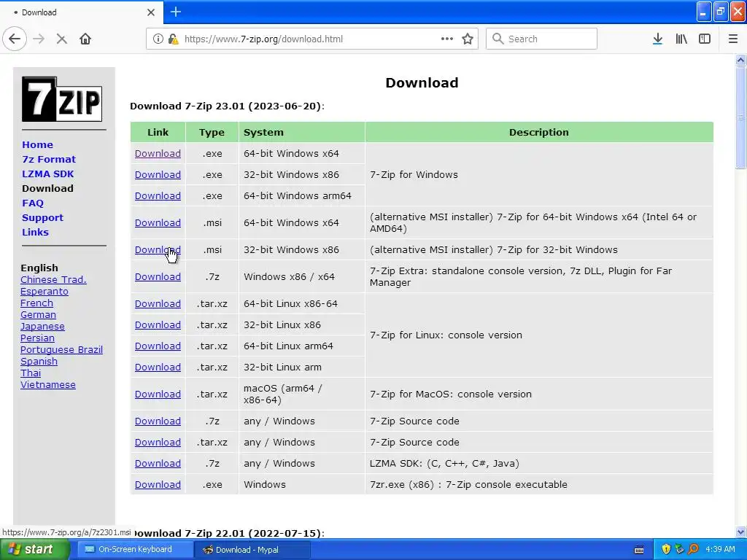Screen dimensions: 747x560
Task: Open a new tab with plus button
Action: pos(175,12)
